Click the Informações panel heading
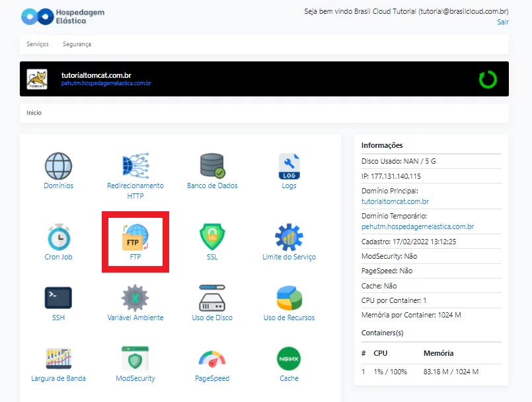 tap(382, 145)
